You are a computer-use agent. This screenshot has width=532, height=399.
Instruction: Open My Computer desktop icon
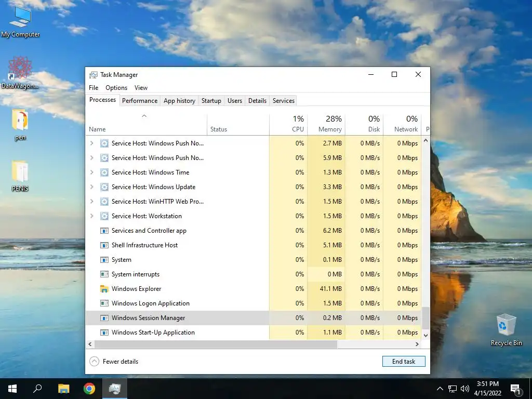coord(20,21)
